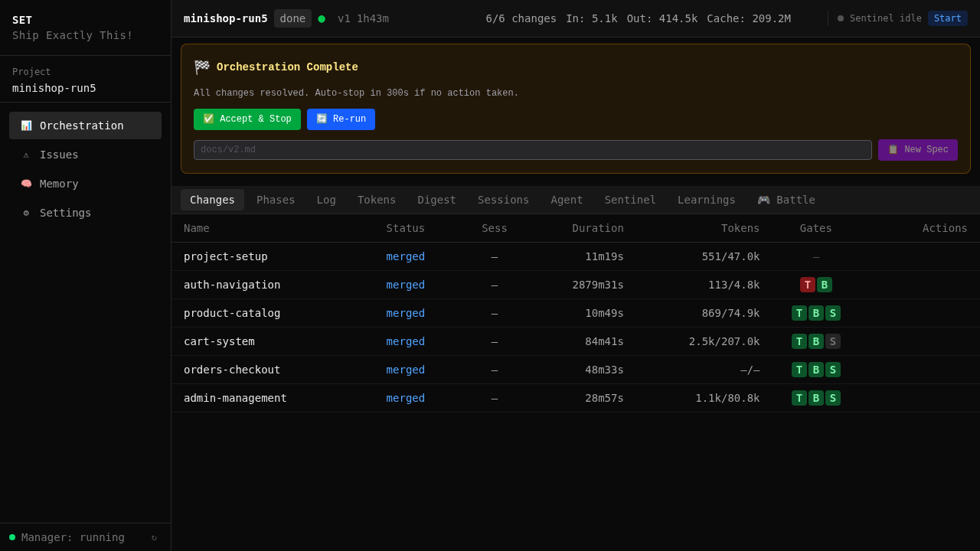Select the project-setup change row
The image size is (980, 551).
226,256
